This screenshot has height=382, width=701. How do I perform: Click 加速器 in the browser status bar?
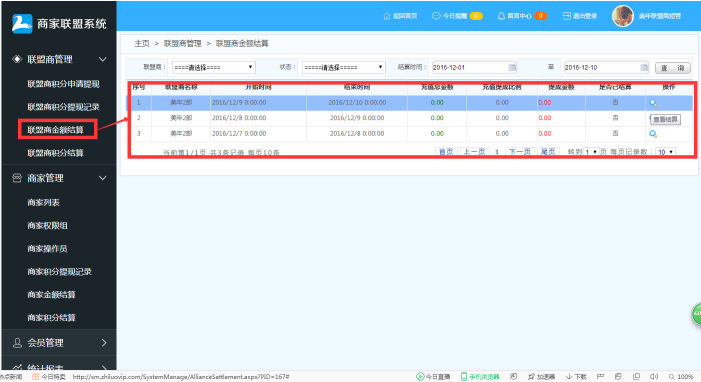tap(541, 377)
